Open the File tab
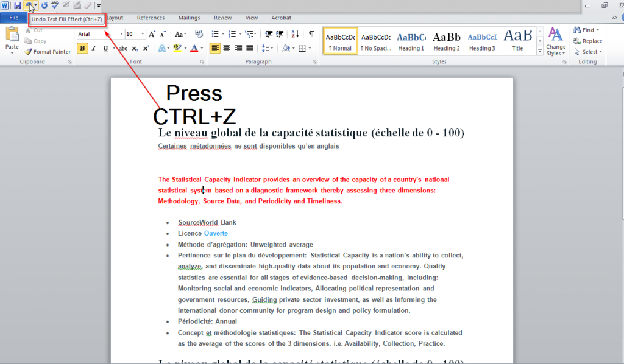The height and width of the screenshot is (364, 624). [x=13, y=18]
